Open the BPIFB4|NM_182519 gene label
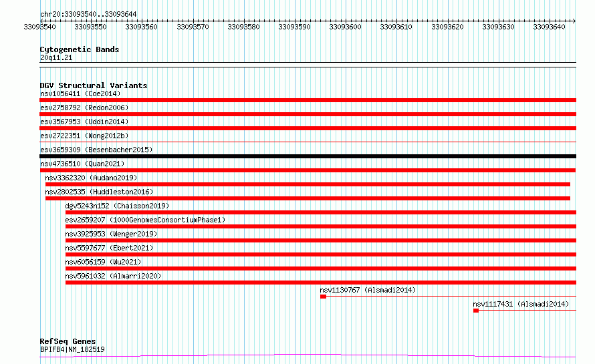 click(72, 349)
